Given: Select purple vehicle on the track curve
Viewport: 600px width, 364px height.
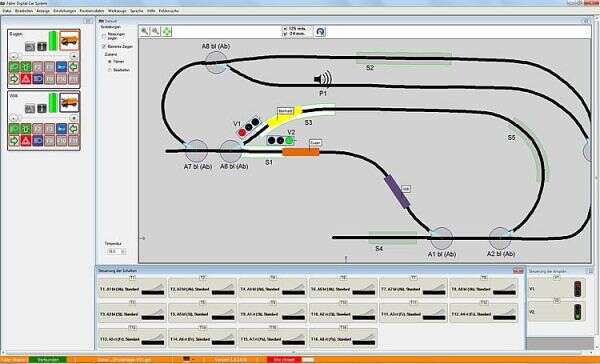Looking at the screenshot, I should pyautogui.click(x=398, y=192).
